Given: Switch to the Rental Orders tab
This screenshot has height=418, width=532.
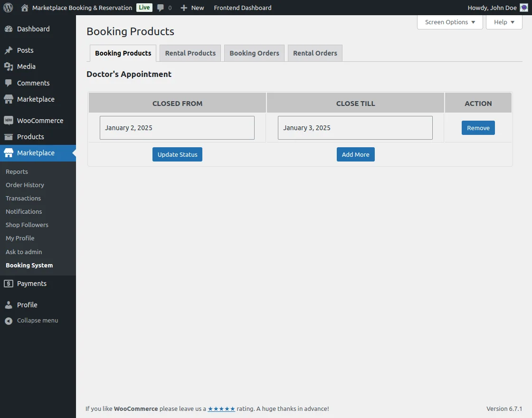Looking at the screenshot, I should (315, 53).
